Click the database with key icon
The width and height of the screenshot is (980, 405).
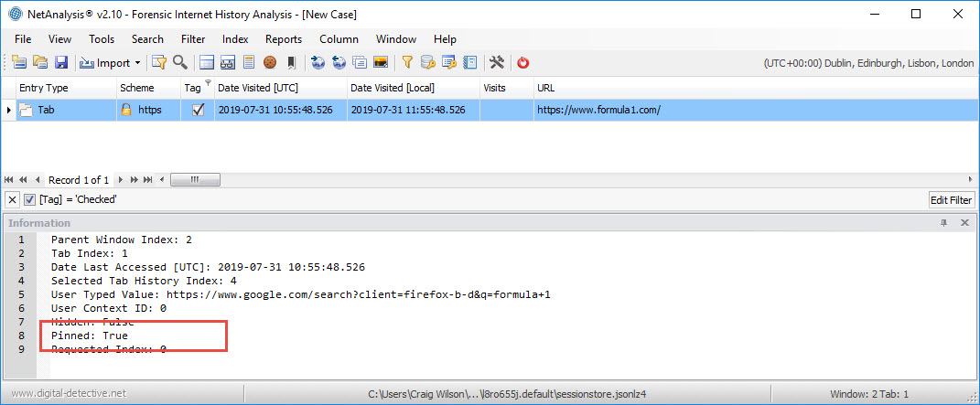(428, 62)
